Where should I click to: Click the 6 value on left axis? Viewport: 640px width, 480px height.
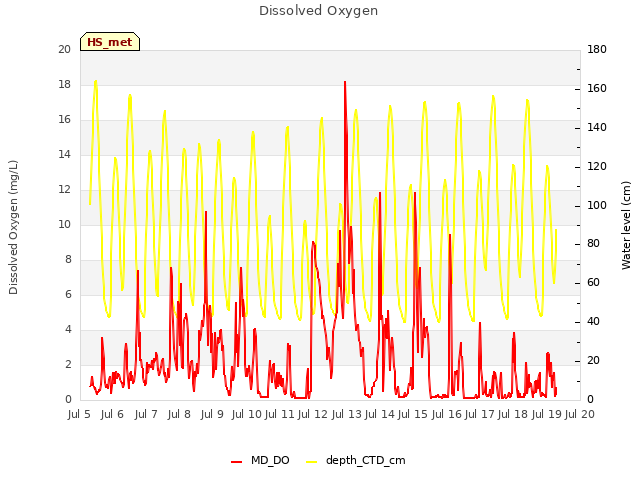point(68,295)
